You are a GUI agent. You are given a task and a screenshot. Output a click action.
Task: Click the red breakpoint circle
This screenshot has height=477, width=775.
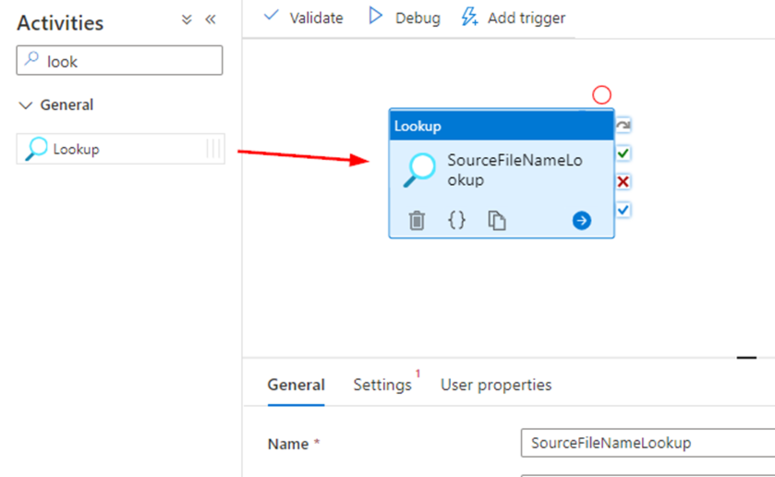(x=602, y=95)
